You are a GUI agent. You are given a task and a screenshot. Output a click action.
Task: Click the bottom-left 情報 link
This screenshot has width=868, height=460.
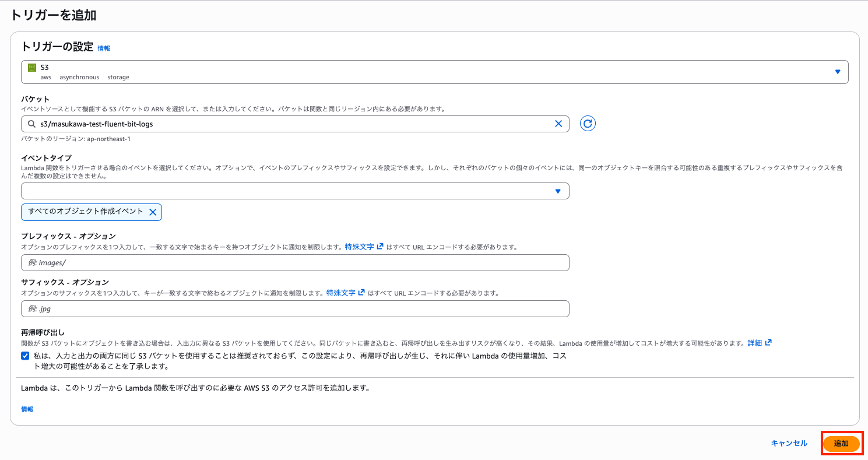[27, 409]
